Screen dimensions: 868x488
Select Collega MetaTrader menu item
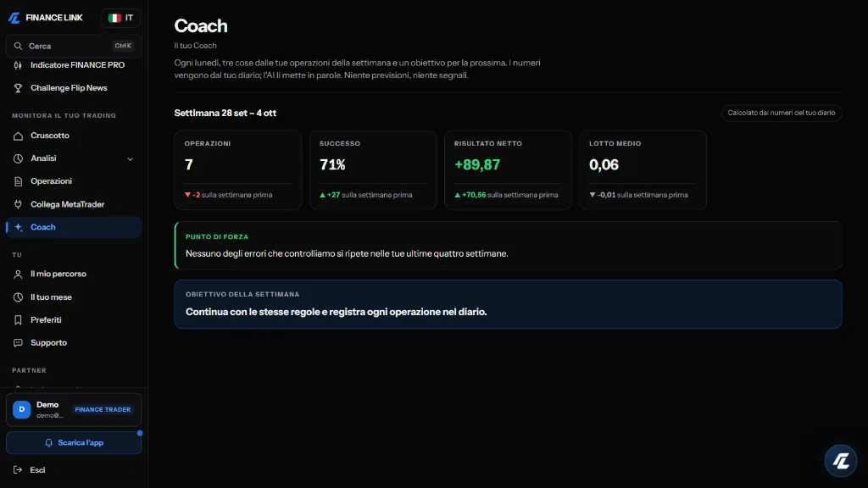74,205
